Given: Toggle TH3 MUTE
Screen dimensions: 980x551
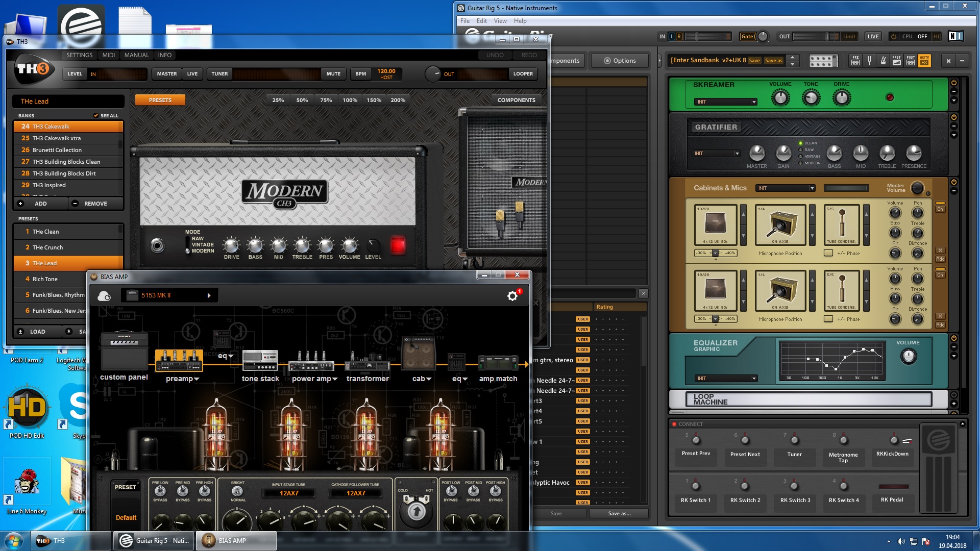Looking at the screenshot, I should pyautogui.click(x=333, y=74).
